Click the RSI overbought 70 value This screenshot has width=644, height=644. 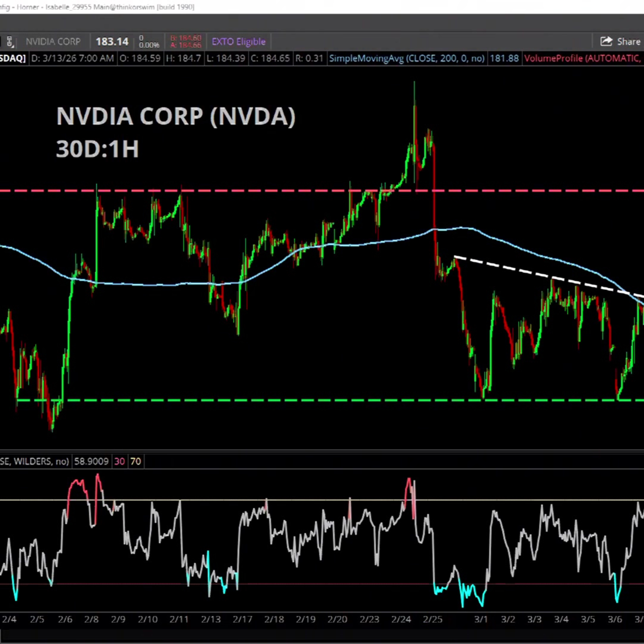point(135,461)
